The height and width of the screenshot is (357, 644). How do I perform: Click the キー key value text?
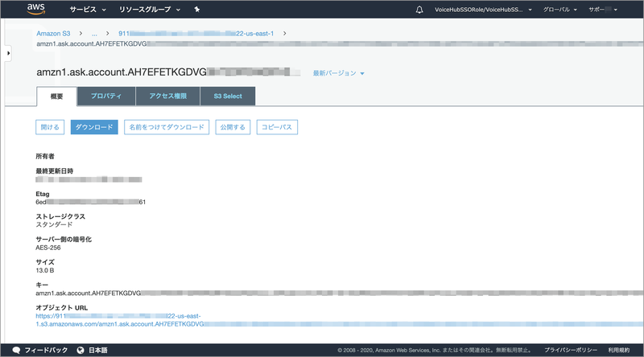coord(339,293)
